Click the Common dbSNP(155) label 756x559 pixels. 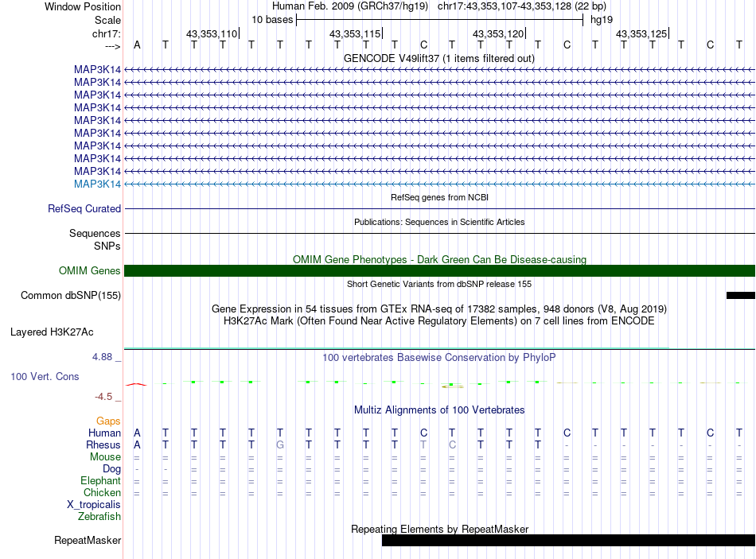(70, 295)
